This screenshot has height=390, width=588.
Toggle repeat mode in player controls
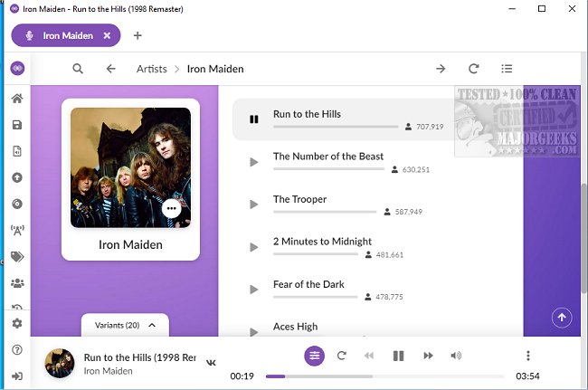click(x=341, y=356)
